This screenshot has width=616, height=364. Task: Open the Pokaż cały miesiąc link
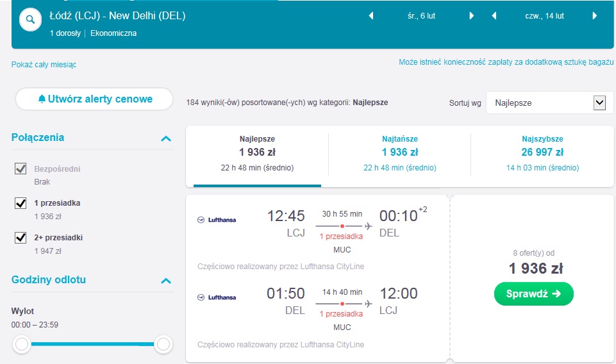(x=44, y=64)
